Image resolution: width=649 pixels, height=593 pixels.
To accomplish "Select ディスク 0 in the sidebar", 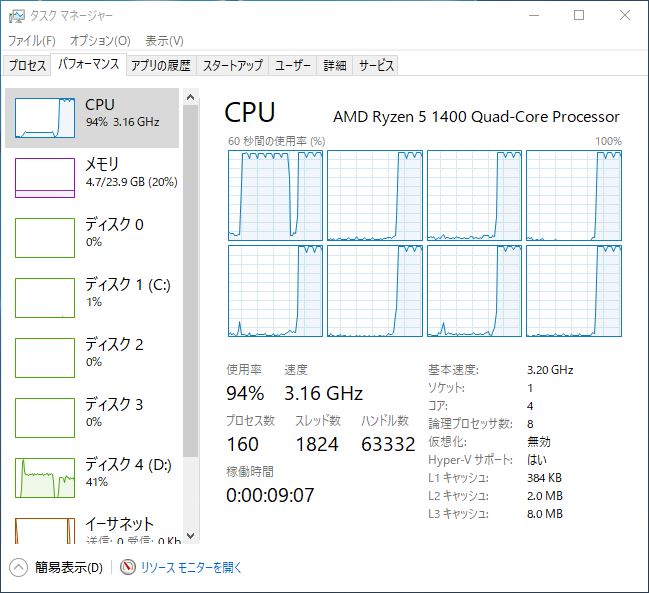I will 92,238.
